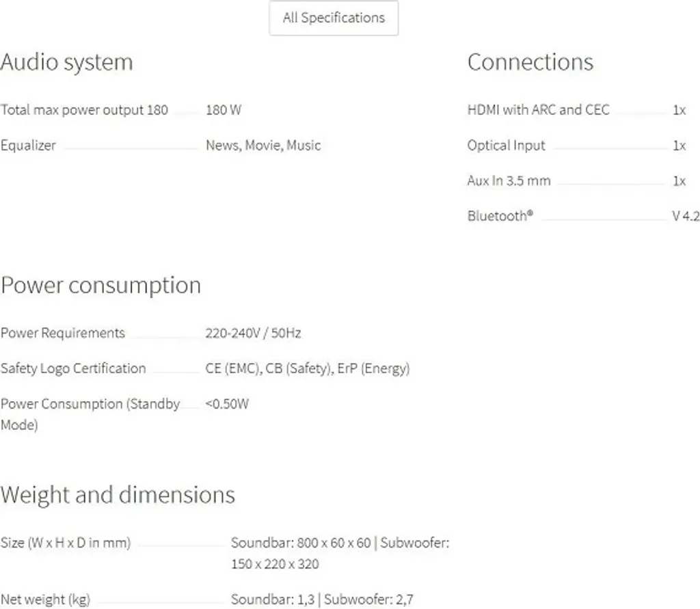This screenshot has width=700, height=609.
Task: Select the 220-240V / 50Hz value
Action: (253, 333)
